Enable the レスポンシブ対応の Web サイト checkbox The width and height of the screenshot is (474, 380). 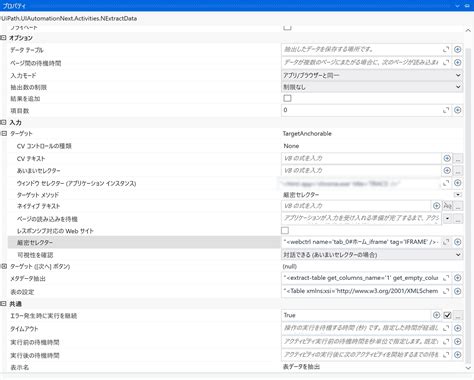tap(285, 231)
